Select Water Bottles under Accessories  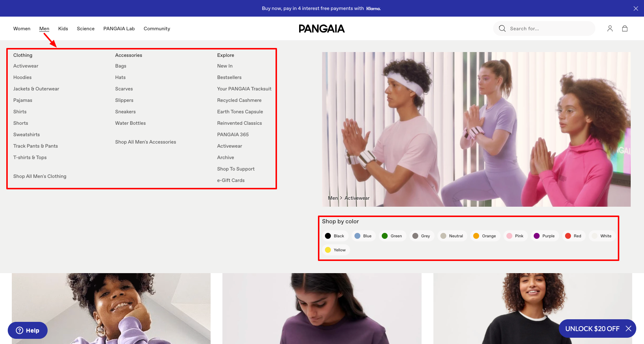pyautogui.click(x=130, y=123)
